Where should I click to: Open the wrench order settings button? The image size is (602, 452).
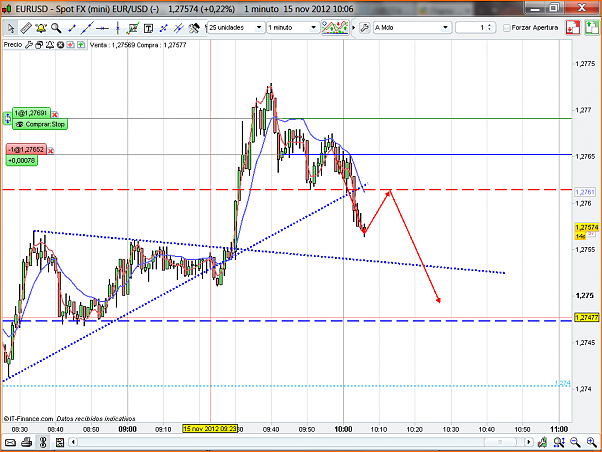tap(365, 28)
